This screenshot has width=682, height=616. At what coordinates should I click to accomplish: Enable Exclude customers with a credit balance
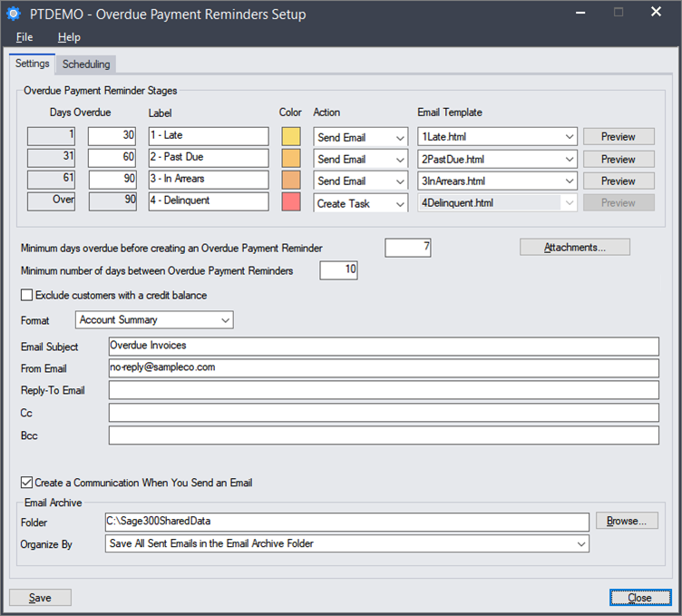[x=26, y=295]
